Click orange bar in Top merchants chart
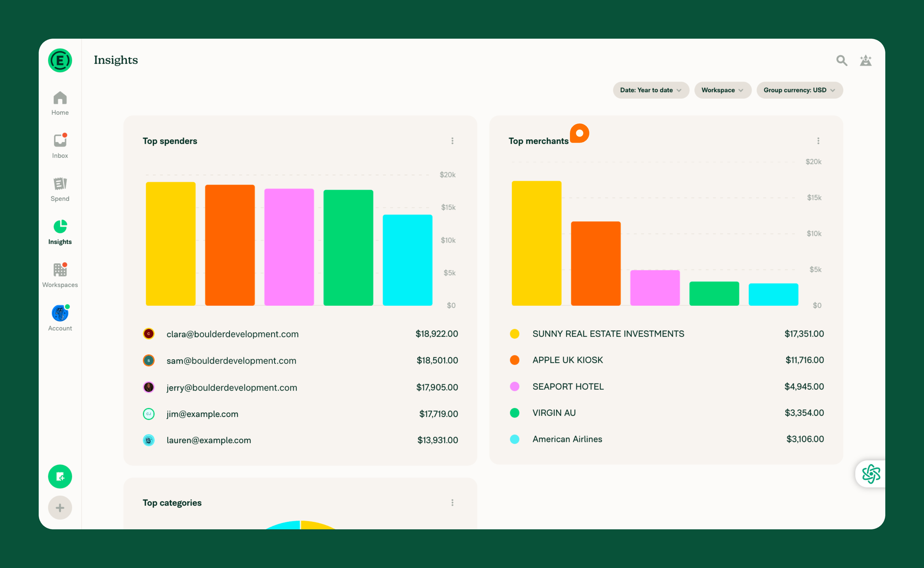Screen dimensions: 924x568 pos(596,263)
